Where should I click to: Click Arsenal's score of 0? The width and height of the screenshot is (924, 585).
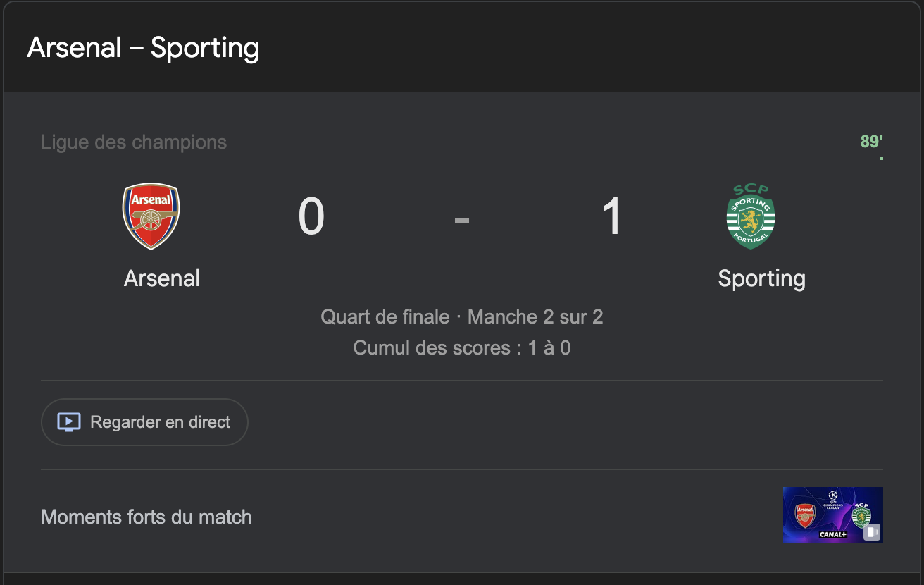coord(311,217)
